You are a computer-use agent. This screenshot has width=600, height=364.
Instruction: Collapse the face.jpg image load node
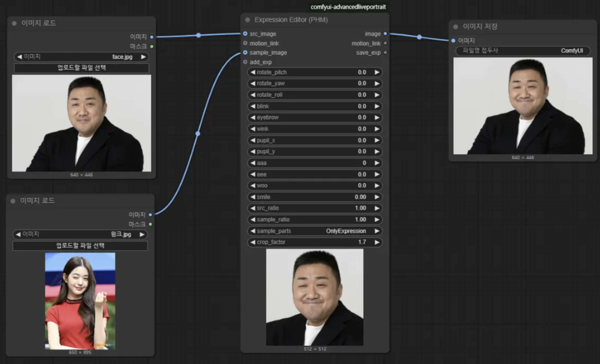14,23
